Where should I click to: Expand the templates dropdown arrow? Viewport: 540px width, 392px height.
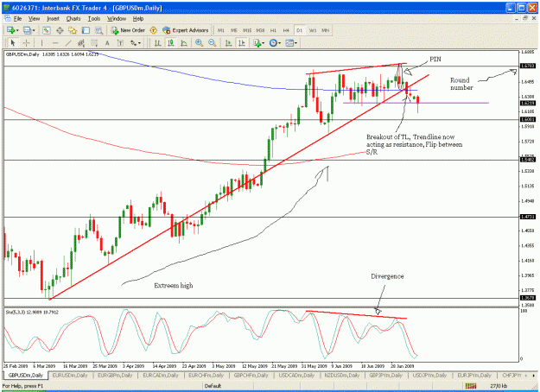point(295,43)
